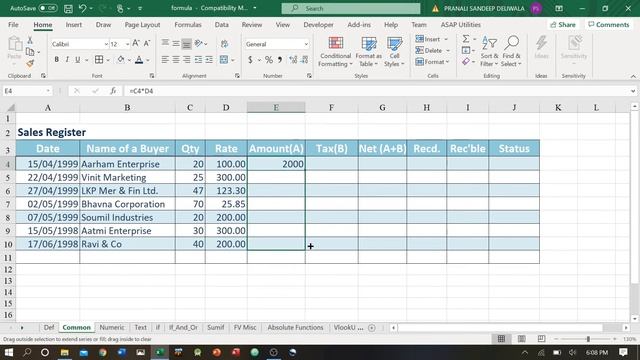
Task: Click the zoom slider handle
Action: [x=588, y=339]
